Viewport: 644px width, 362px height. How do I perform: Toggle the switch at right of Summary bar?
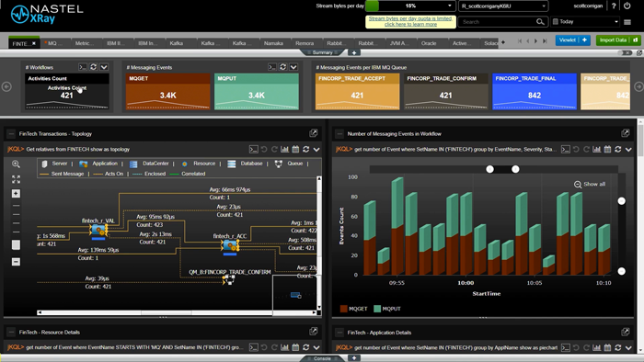626,53
